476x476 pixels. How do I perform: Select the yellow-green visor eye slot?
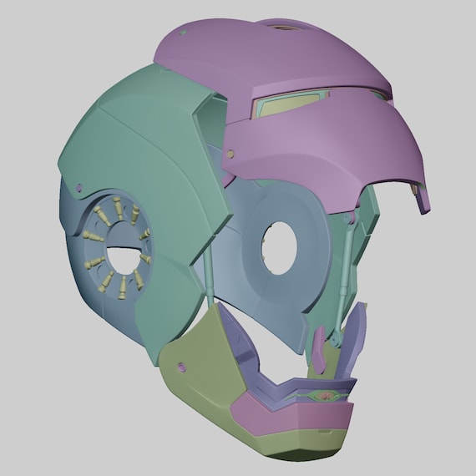(x=288, y=104)
